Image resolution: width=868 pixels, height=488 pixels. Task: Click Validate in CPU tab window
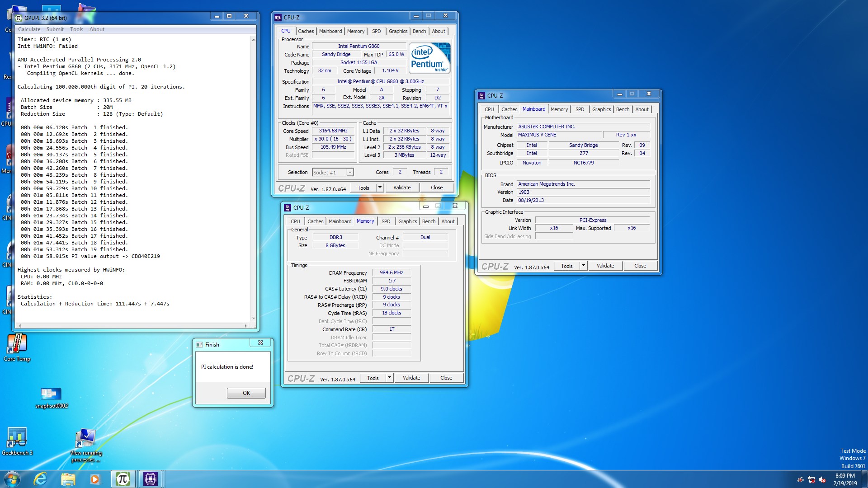402,188
